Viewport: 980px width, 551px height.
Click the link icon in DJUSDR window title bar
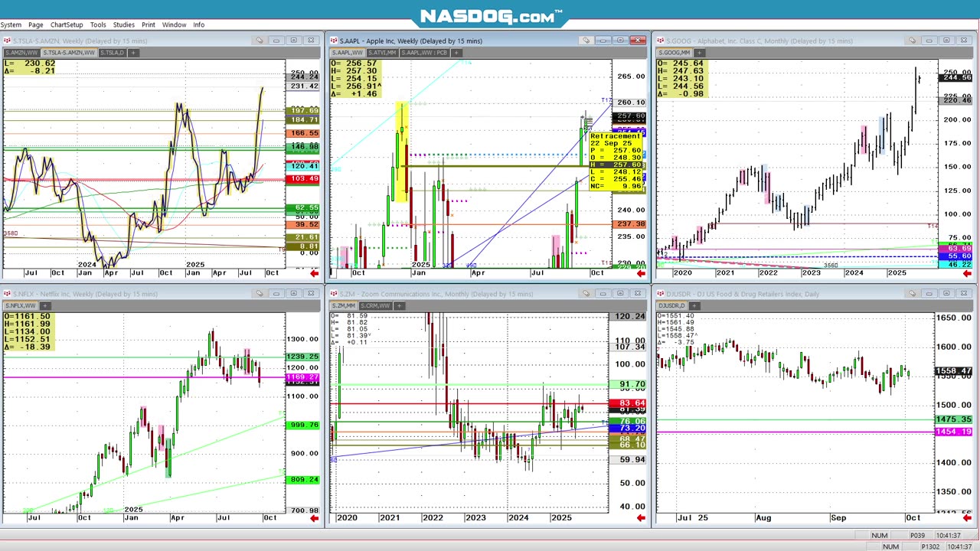tap(913, 293)
